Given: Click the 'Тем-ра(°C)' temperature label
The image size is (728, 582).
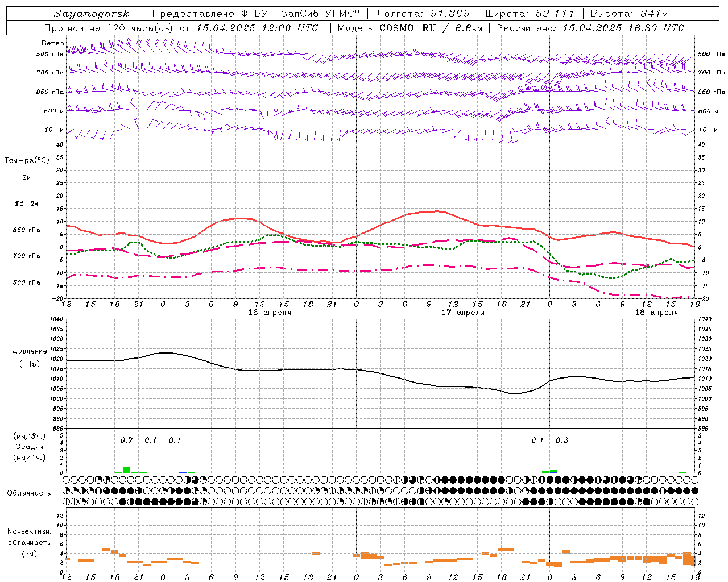Looking at the screenshot, I should pyautogui.click(x=27, y=161).
